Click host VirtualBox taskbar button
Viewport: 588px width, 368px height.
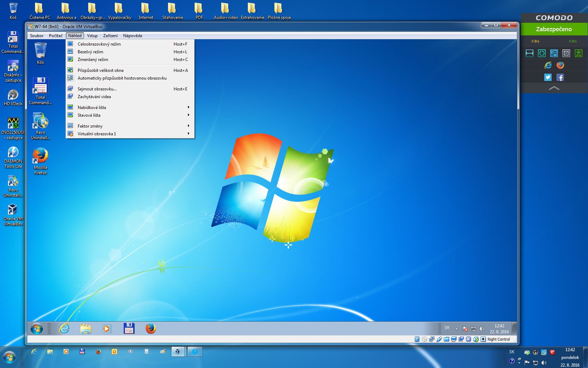(178, 352)
